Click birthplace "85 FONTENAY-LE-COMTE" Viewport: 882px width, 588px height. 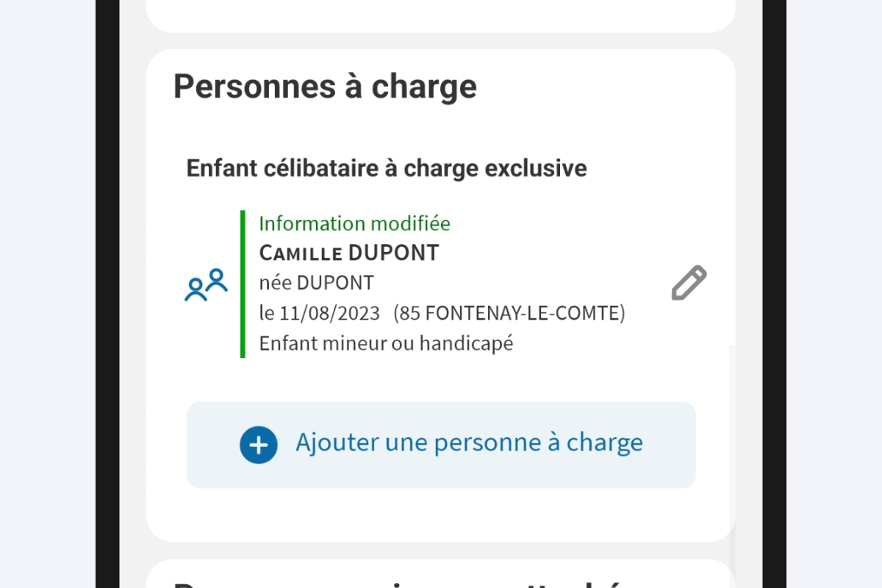click(x=509, y=313)
